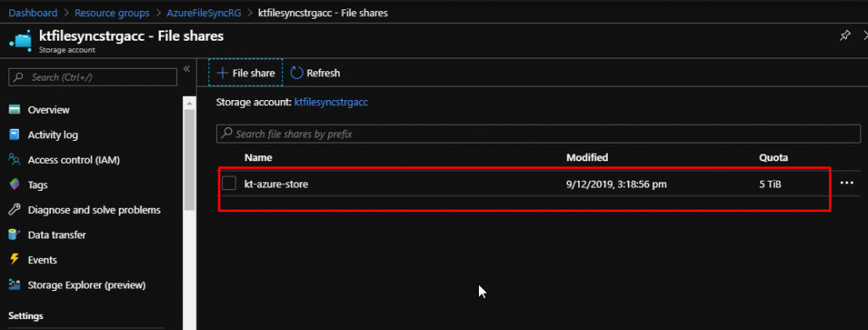
Task: Sort by the Modified column header
Action: pos(587,158)
